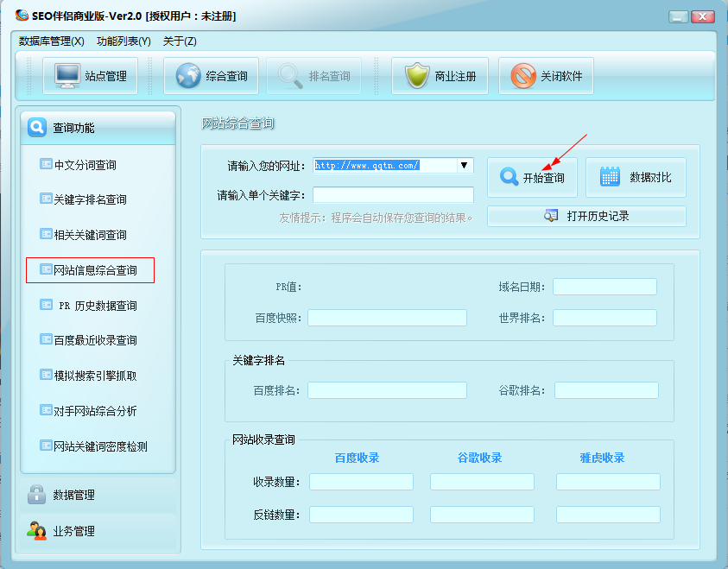Click the icon beside 中文分词查询
The height and width of the screenshot is (569, 728).
46,164
